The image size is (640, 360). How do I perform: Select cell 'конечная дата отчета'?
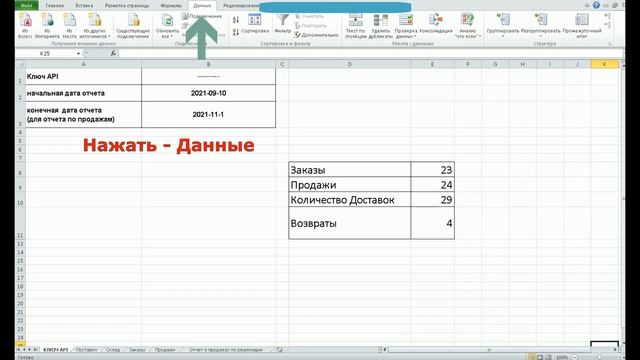pyautogui.click(x=84, y=115)
